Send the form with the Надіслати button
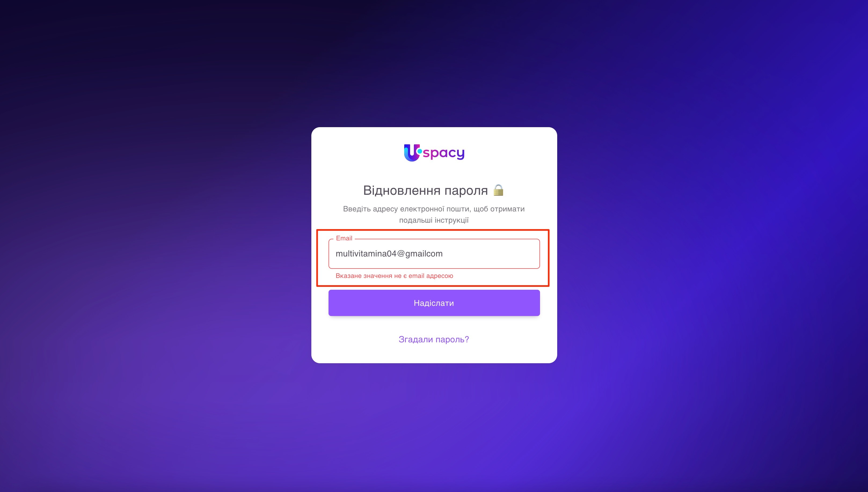 434,303
